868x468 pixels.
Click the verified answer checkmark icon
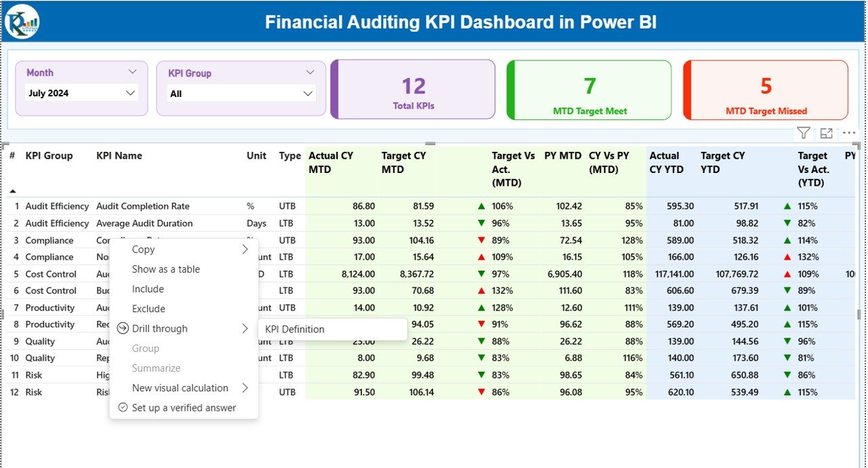click(x=123, y=408)
